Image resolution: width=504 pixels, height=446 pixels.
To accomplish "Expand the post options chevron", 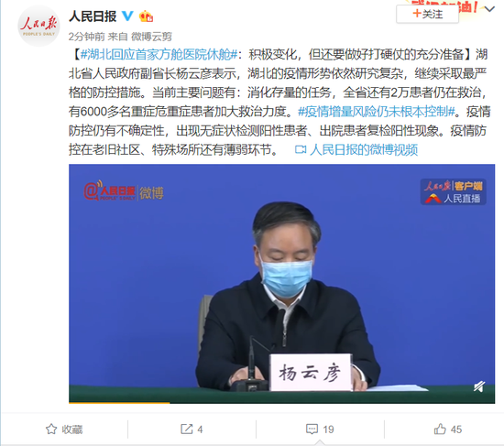I will click(x=489, y=9).
